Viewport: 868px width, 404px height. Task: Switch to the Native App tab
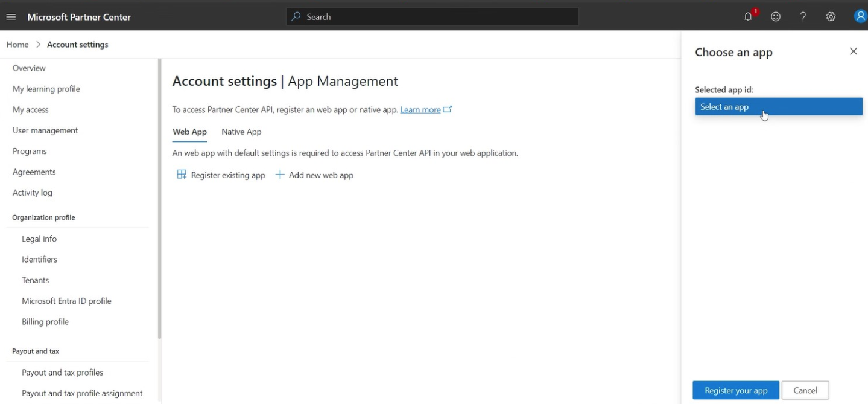(x=241, y=132)
